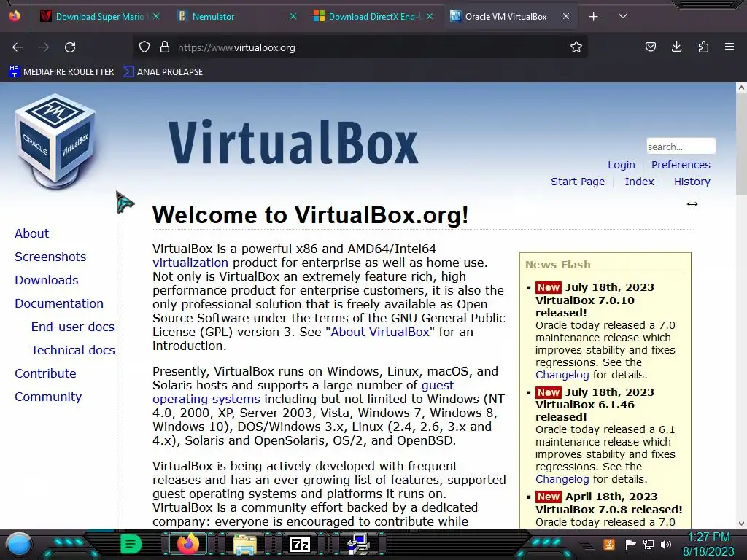The height and width of the screenshot is (560, 747).
Task: Click the scroll down arrow
Action: [x=741, y=524]
